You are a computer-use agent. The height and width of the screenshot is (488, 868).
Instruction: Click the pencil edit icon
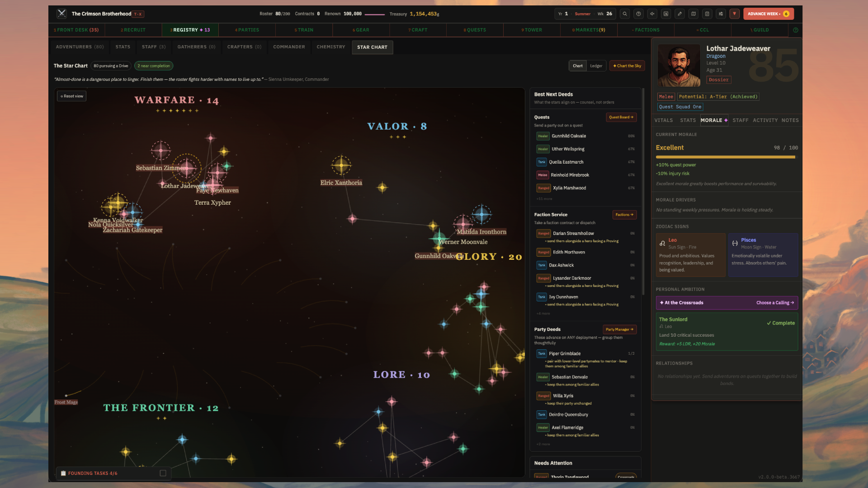tap(679, 14)
